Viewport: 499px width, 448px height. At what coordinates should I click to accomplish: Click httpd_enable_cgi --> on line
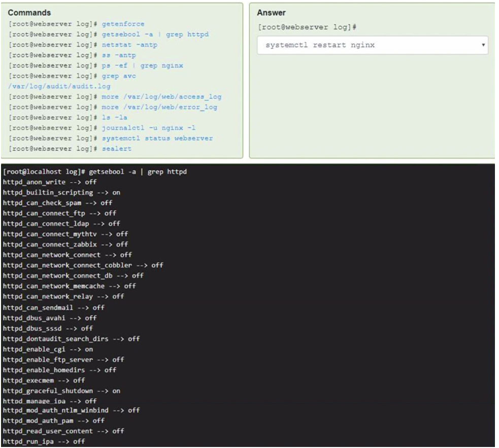pos(48,350)
